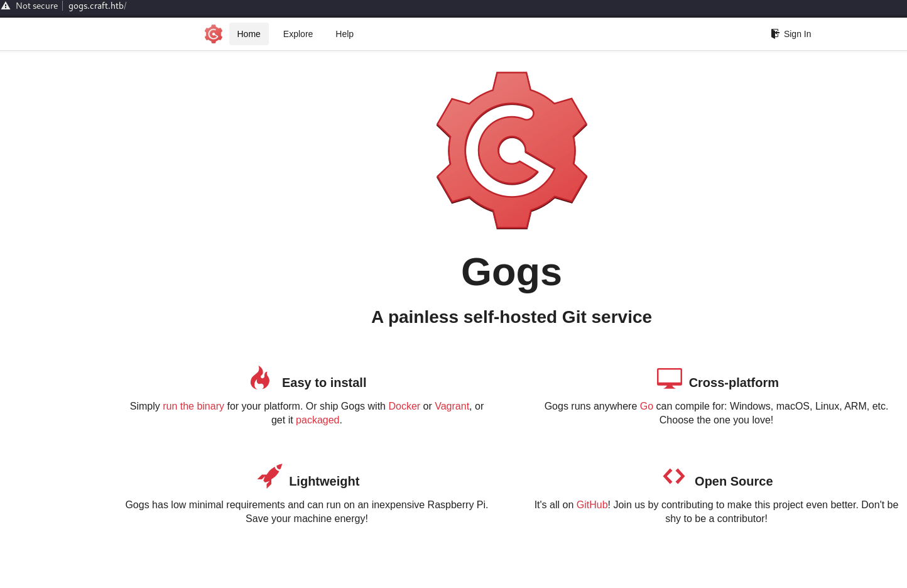This screenshot has height=588, width=907.
Task: Open the GitHub link
Action: pos(591,504)
